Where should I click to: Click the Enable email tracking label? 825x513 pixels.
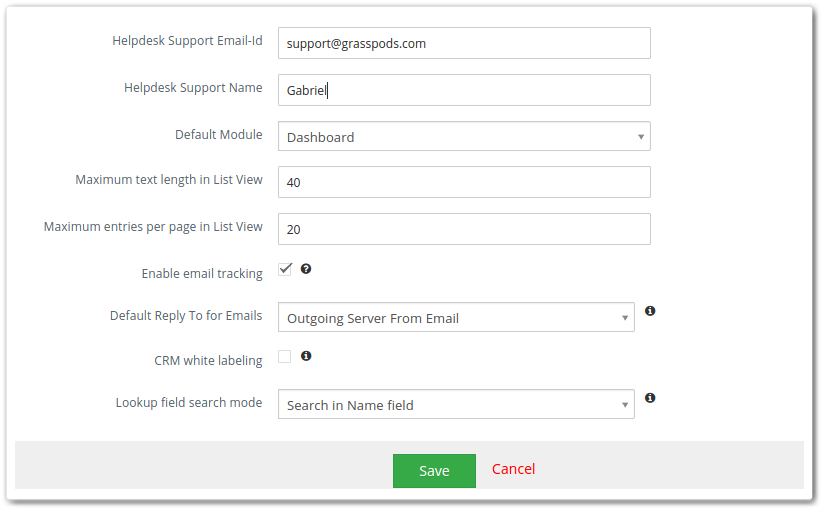[x=202, y=274]
